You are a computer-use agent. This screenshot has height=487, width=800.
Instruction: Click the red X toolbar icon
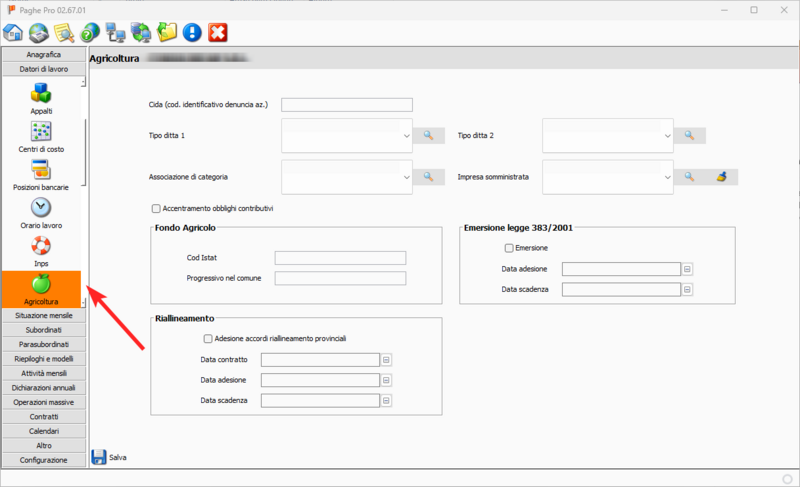(x=218, y=32)
